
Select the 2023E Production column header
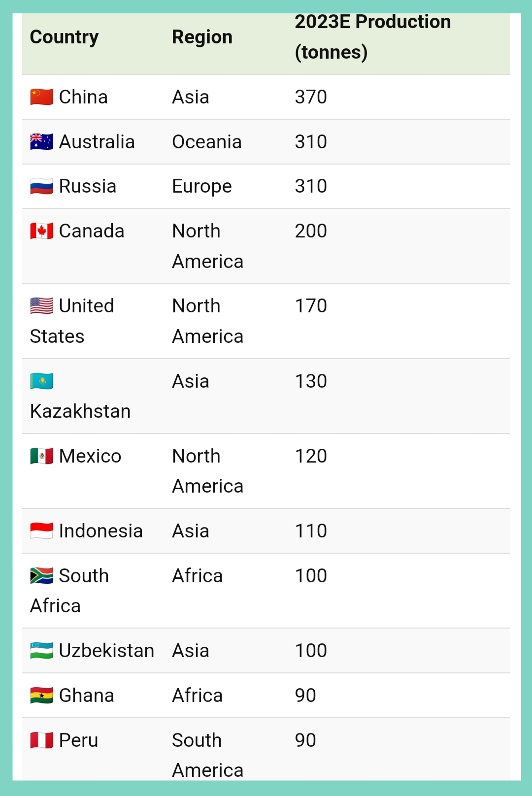(x=373, y=37)
